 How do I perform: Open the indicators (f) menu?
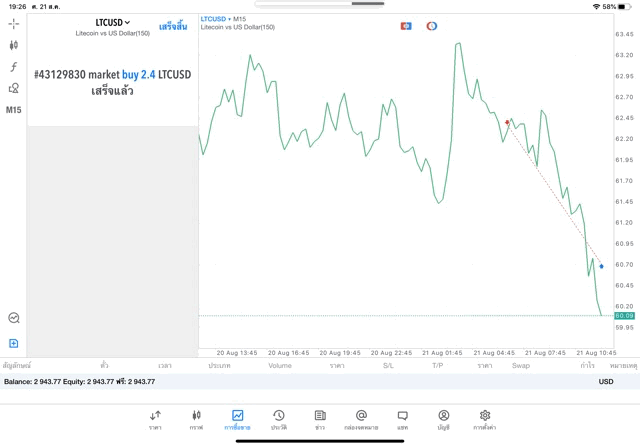(13, 67)
